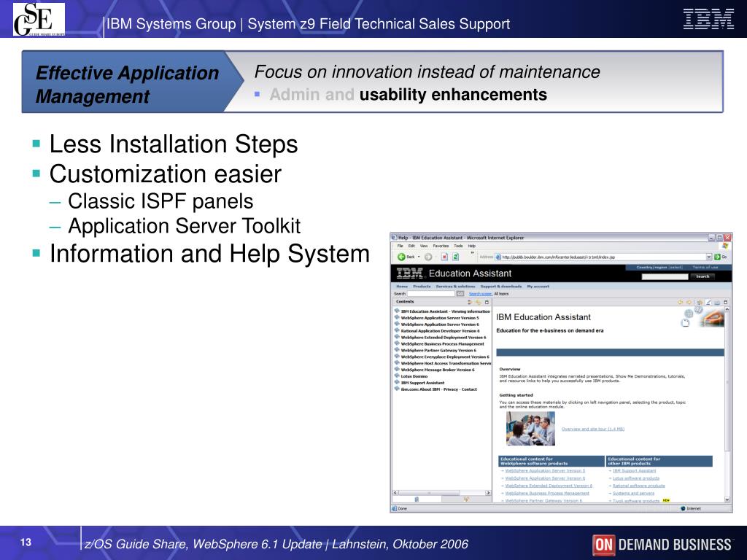Open the View menu
Screen dimensions: 747x560
[x=424, y=246]
